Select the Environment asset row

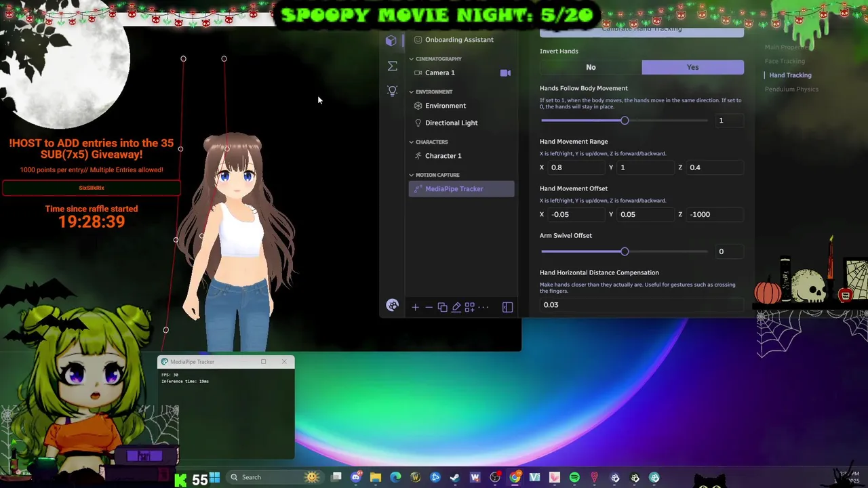point(461,106)
